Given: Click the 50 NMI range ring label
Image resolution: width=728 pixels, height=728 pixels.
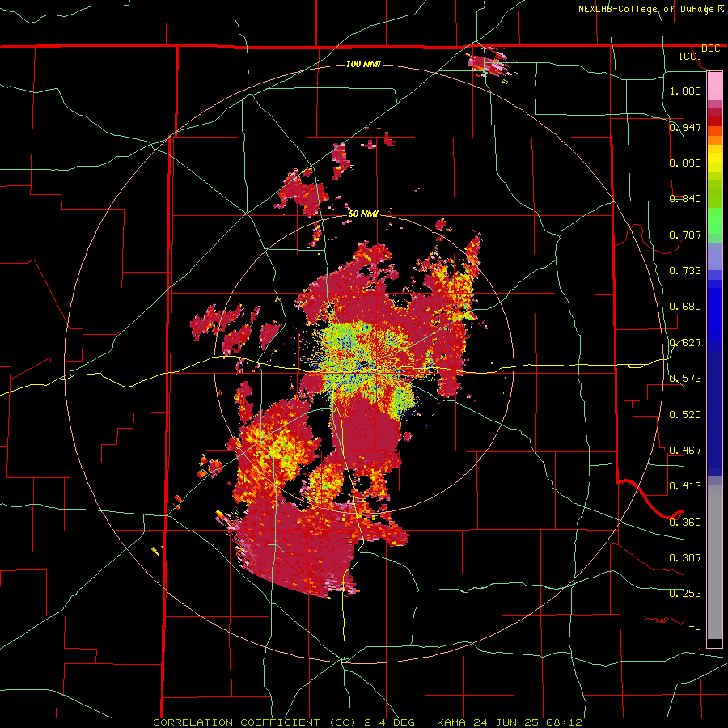Looking at the screenshot, I should [363, 214].
